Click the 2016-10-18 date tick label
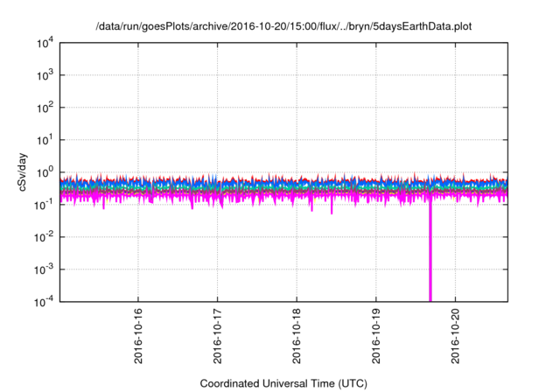 pos(297,336)
